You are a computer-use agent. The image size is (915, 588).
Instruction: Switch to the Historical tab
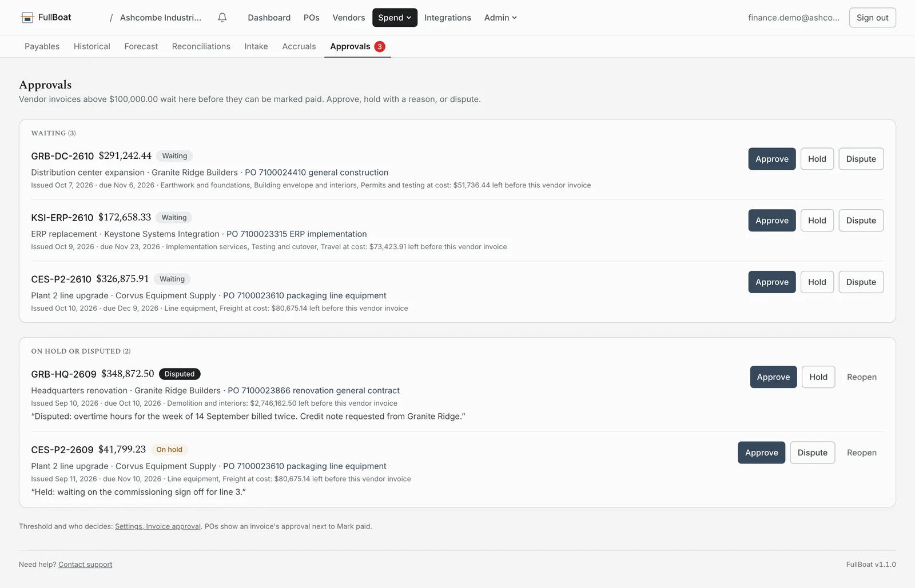tap(92, 46)
